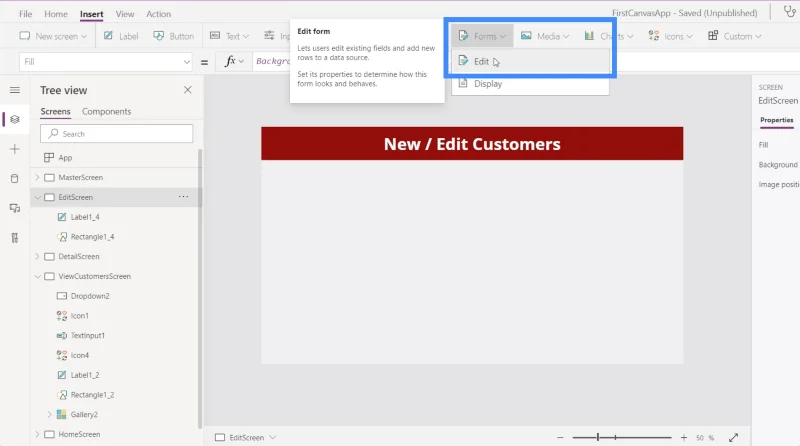Insert a Label control
The height and width of the screenshot is (446, 800).
(121, 36)
